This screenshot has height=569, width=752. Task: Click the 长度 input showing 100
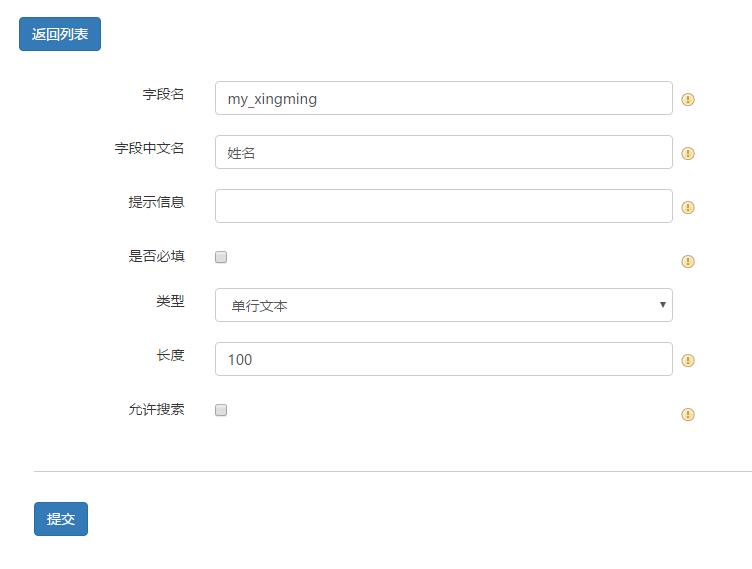point(443,359)
